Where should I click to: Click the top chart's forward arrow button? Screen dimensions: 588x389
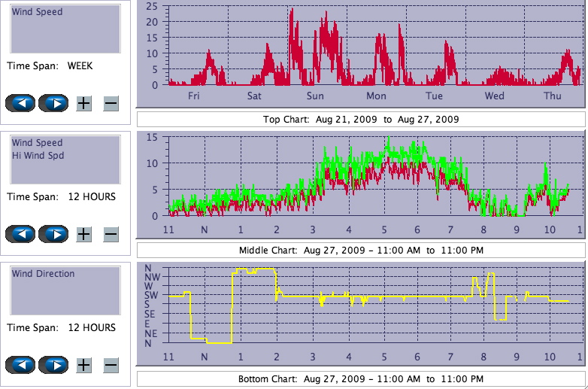[x=53, y=103]
